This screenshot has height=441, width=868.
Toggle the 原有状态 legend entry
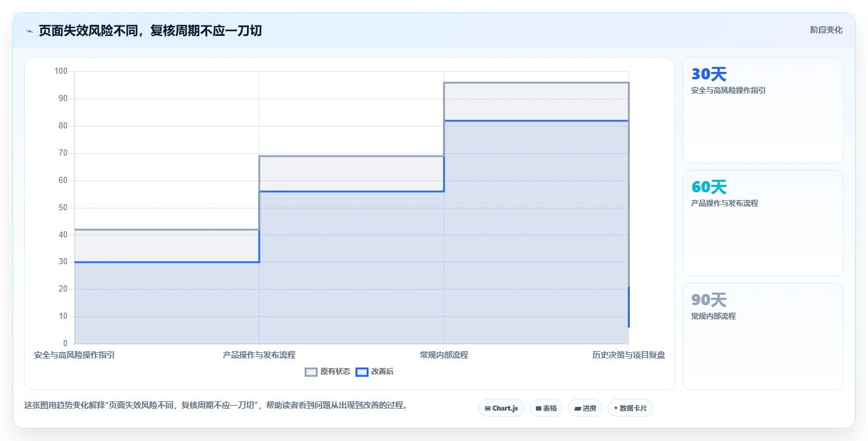tap(327, 372)
